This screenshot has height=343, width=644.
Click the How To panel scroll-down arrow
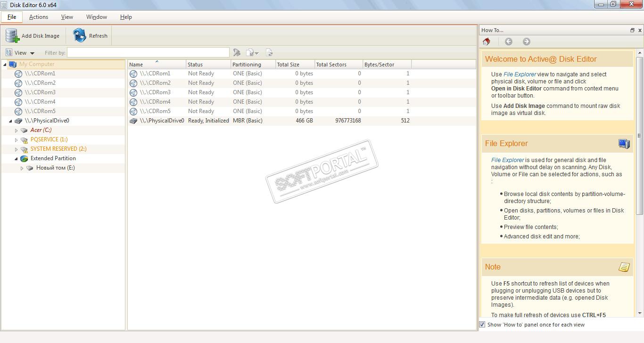point(640,313)
